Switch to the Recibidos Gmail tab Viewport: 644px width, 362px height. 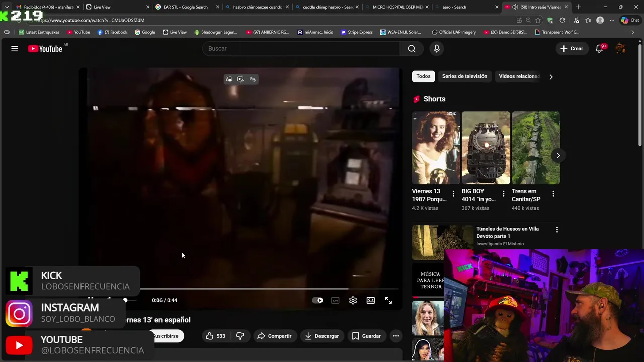pyautogui.click(x=48, y=7)
